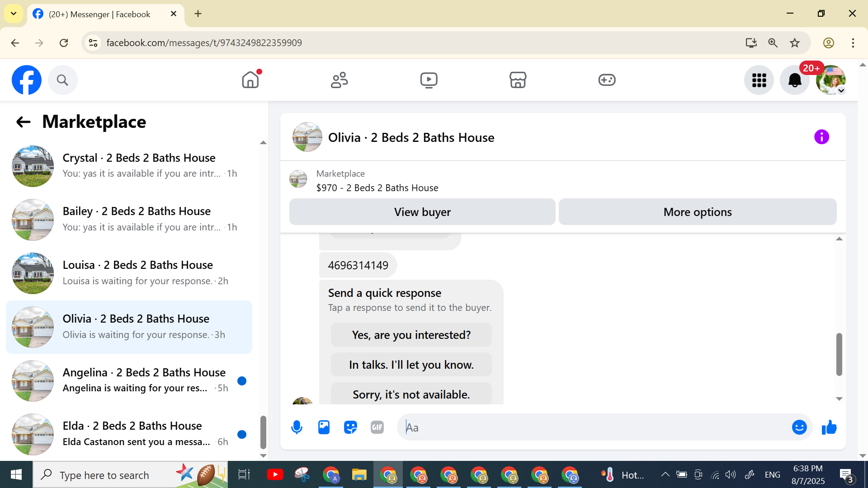The width and height of the screenshot is (868, 488).
Task: Select the Messenger | Facebook tab
Action: (106, 14)
